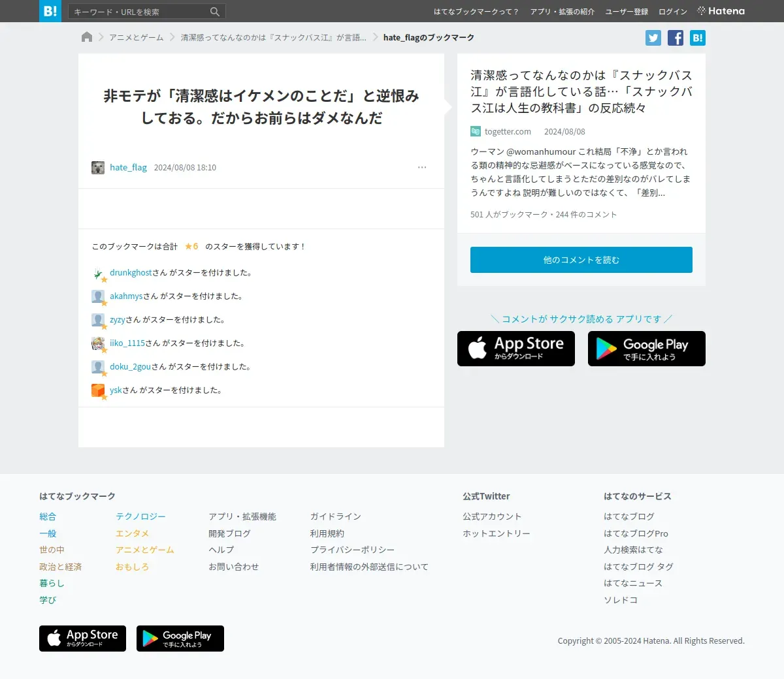Add bookmark with B! share icon
The width and height of the screenshot is (784, 679).
pos(698,38)
